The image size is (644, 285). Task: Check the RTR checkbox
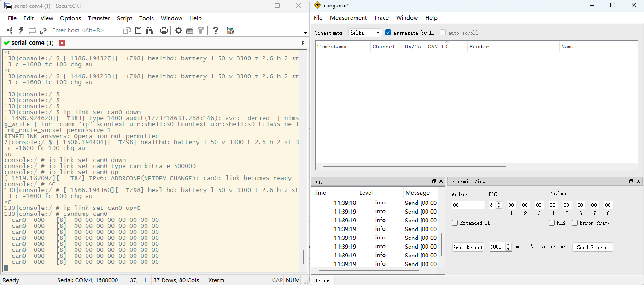pos(552,223)
